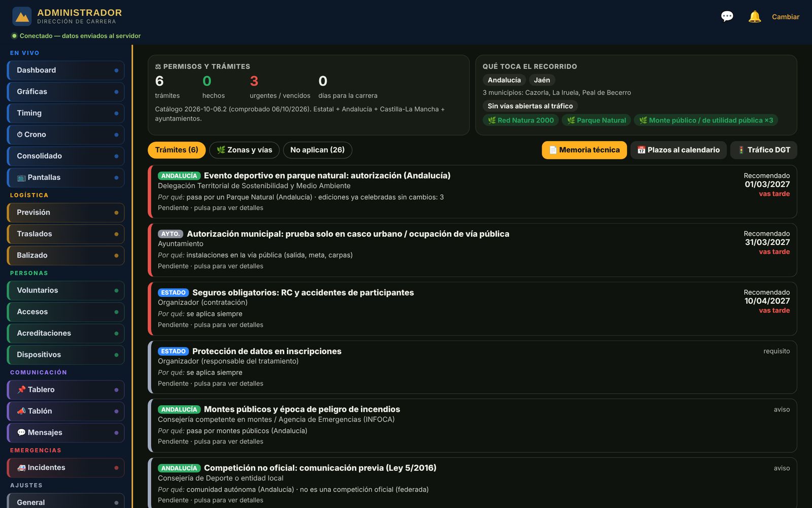
Task: Click the aviso label on Montes públicos
Action: (782, 409)
